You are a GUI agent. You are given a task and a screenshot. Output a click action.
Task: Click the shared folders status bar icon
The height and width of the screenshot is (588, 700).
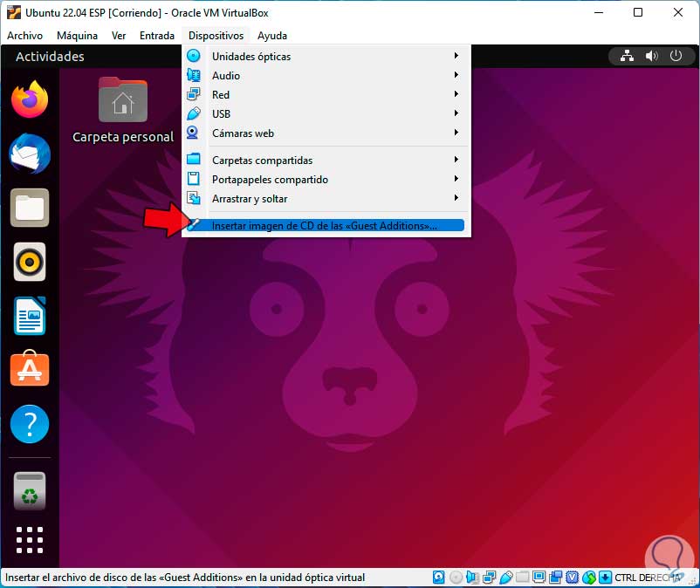522,578
